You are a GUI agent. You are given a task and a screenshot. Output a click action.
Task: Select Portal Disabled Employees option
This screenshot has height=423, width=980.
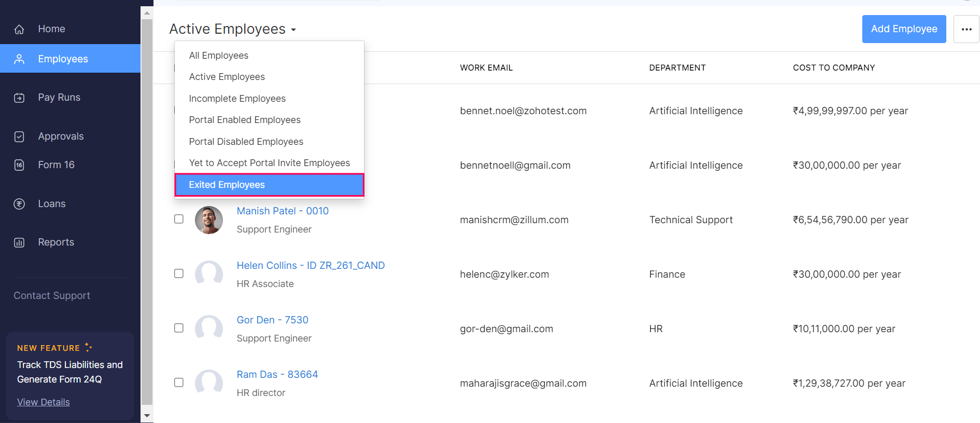coord(270,142)
